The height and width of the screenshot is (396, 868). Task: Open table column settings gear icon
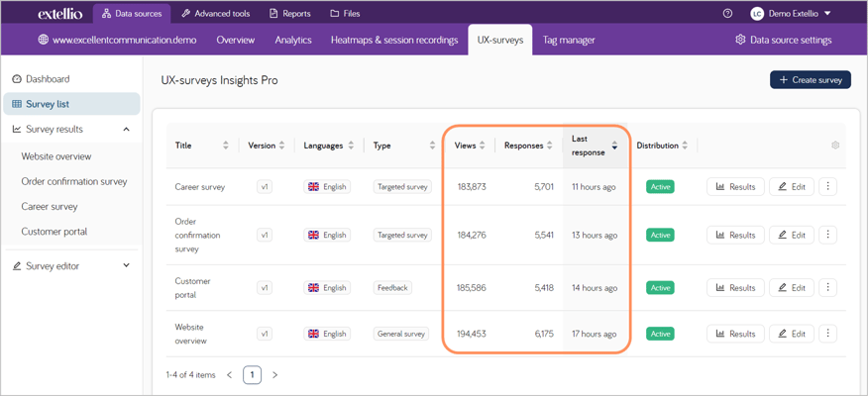tap(835, 146)
